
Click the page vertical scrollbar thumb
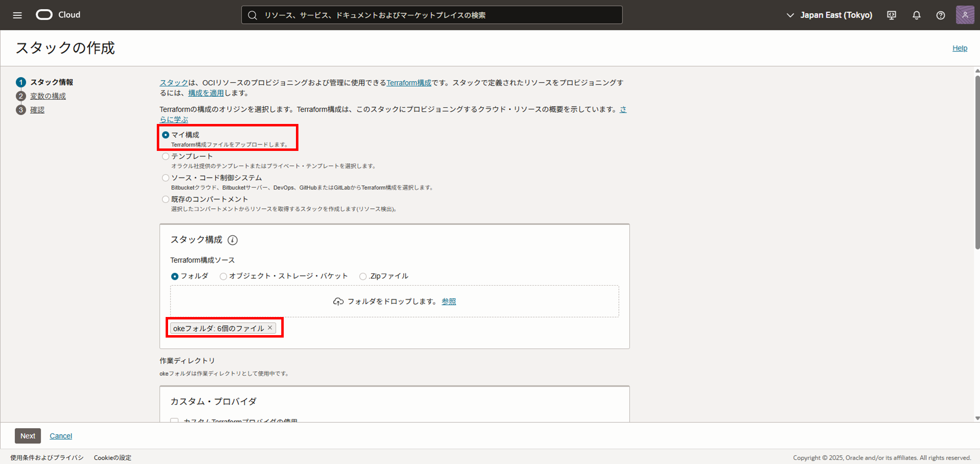(977, 162)
